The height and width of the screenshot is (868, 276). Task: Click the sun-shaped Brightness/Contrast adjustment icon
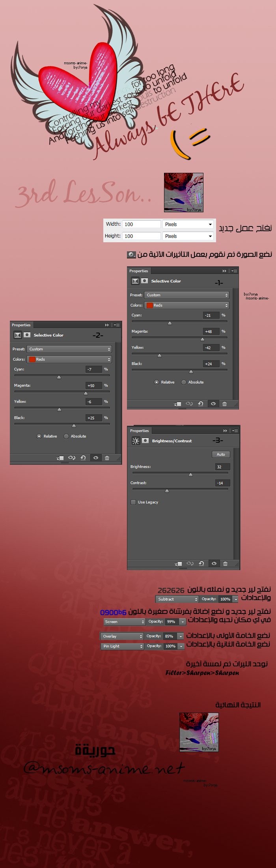[136, 441]
